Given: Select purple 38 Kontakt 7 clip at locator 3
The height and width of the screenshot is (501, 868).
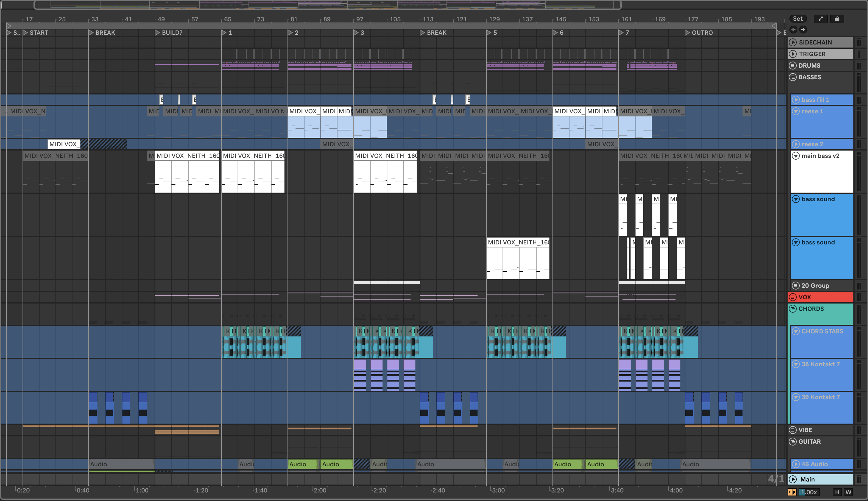Looking at the screenshot, I should [360, 375].
